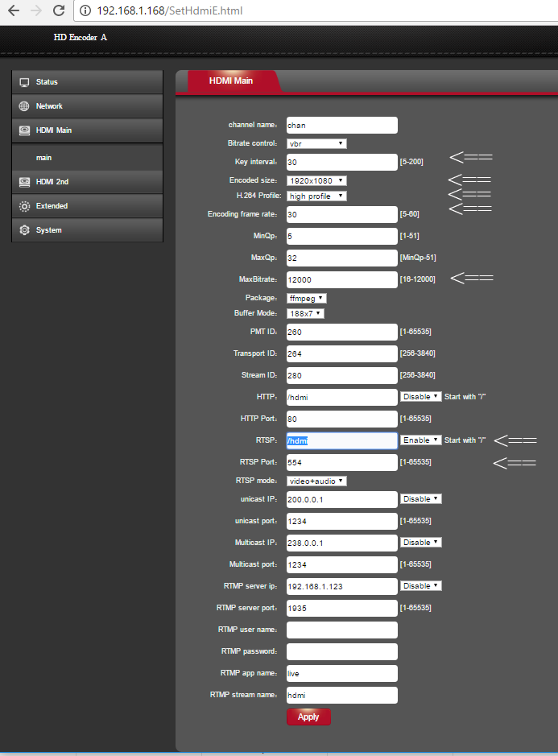Image resolution: width=558 pixels, height=756 pixels.
Task: Click the HDMI 2nd sidebar icon
Action: click(x=24, y=182)
